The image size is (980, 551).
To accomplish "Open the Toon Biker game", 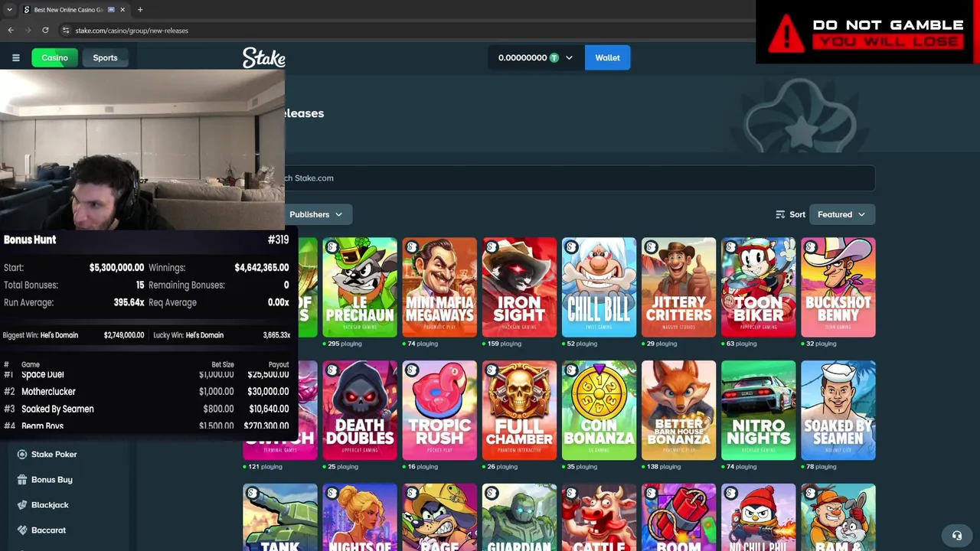I will point(758,287).
